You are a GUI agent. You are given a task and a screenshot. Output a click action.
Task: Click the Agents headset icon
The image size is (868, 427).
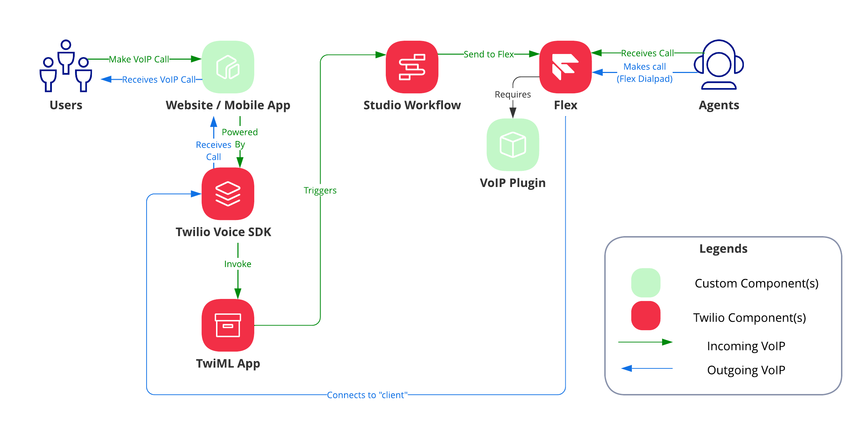click(719, 65)
